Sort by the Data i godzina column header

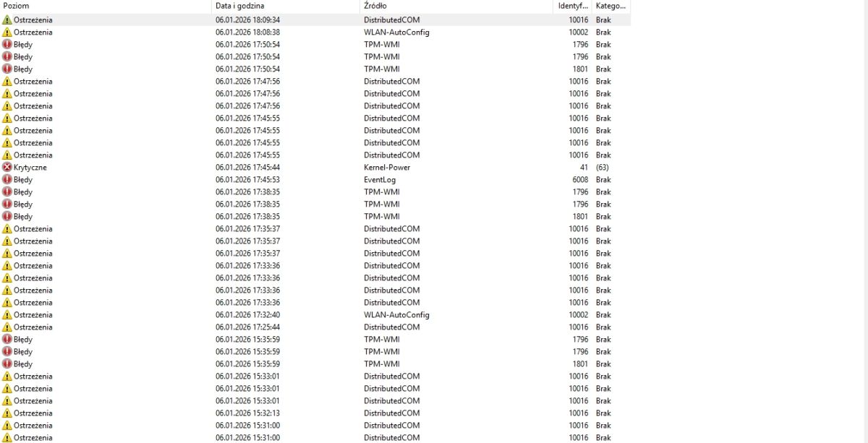click(x=286, y=6)
